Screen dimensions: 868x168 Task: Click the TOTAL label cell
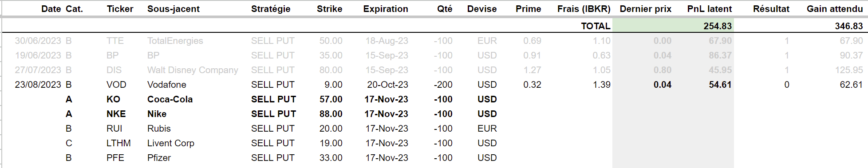pos(596,26)
